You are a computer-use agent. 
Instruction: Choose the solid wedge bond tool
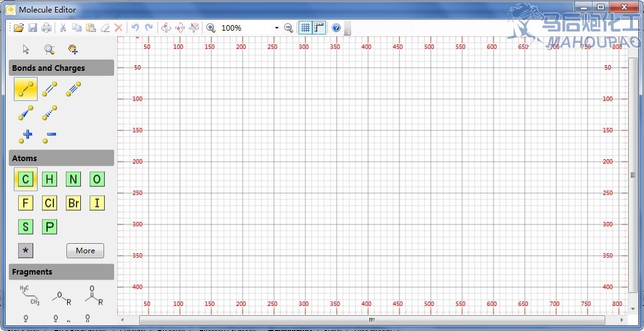click(x=26, y=113)
